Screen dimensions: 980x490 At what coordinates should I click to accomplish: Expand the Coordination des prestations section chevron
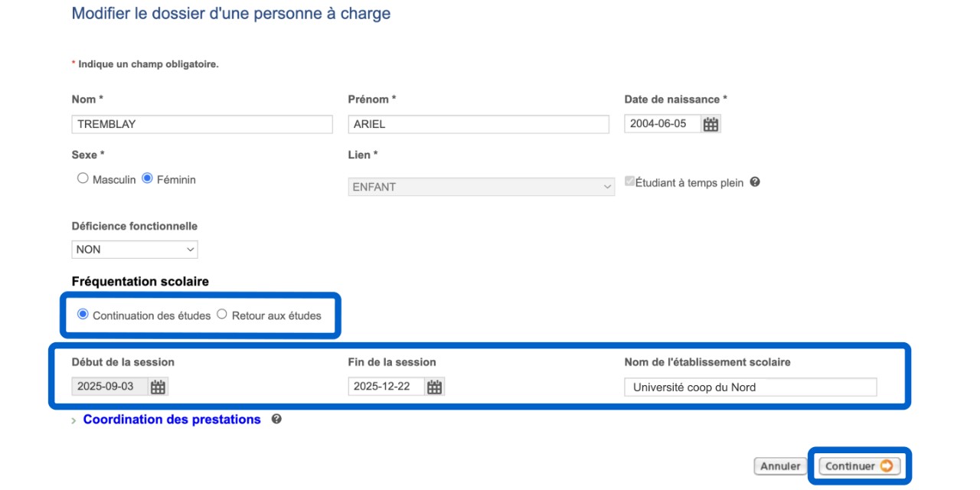[x=74, y=420]
